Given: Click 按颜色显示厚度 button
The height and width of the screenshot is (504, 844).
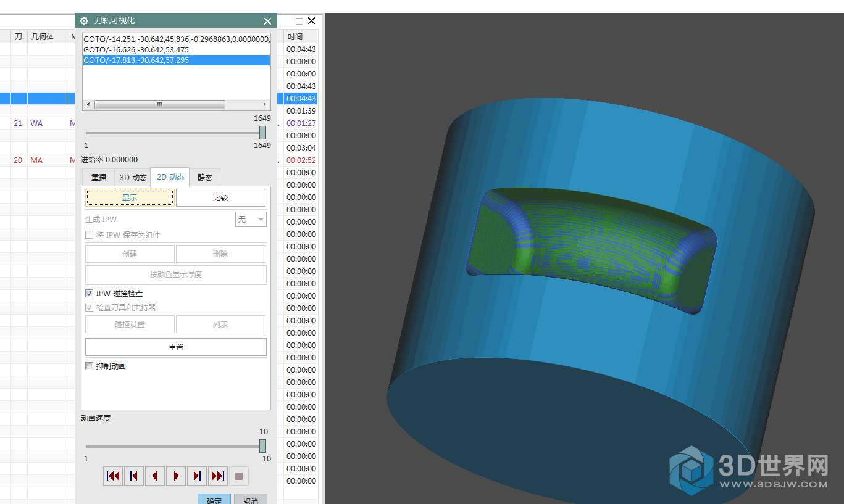Looking at the screenshot, I should pos(176,275).
